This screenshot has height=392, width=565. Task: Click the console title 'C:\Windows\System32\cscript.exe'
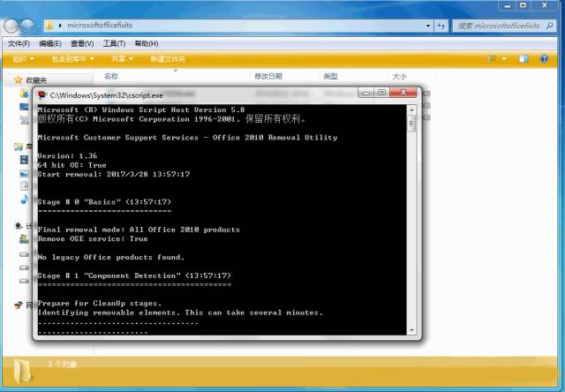(106, 95)
